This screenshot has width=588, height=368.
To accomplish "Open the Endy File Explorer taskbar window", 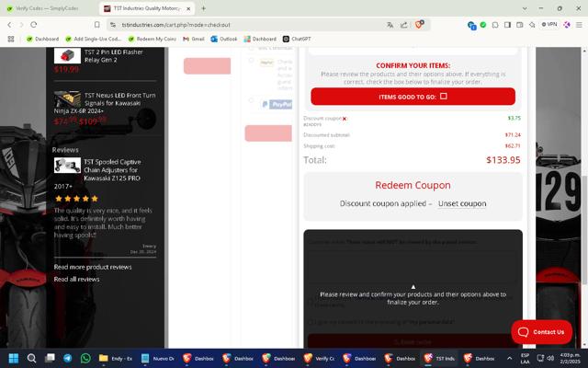I will coord(116,358).
